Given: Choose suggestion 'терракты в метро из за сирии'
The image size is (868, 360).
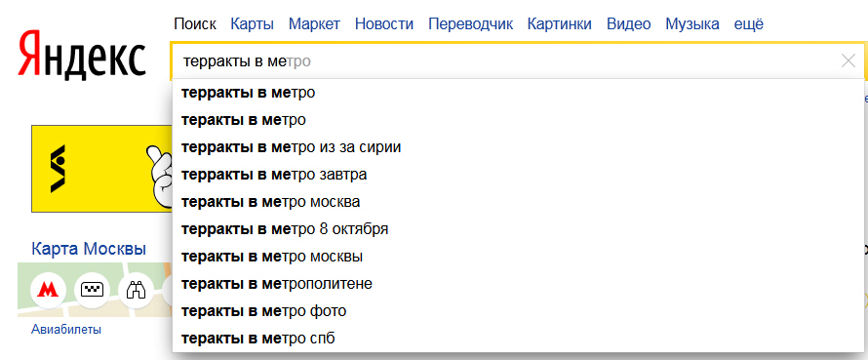Looking at the screenshot, I should click(x=519, y=147).
